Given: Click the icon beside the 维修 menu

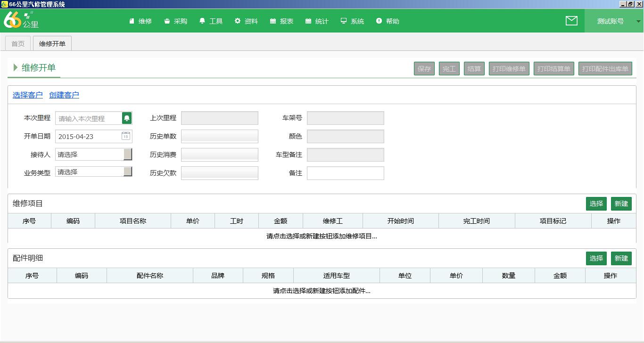Looking at the screenshot, I should pos(131,20).
